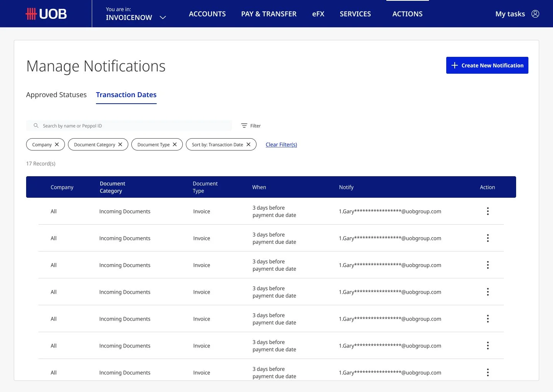Go to My tasks
Image resolution: width=553 pixels, height=392 pixels.
click(x=510, y=14)
